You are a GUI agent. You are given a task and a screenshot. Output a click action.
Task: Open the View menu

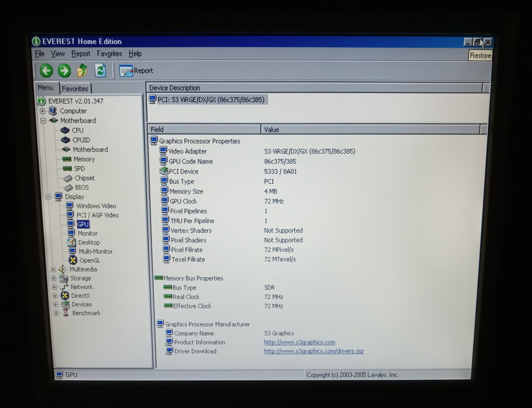tap(58, 53)
